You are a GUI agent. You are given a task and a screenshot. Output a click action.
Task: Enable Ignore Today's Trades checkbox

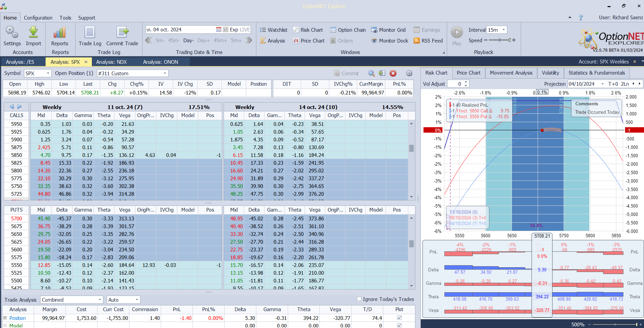(x=359, y=299)
